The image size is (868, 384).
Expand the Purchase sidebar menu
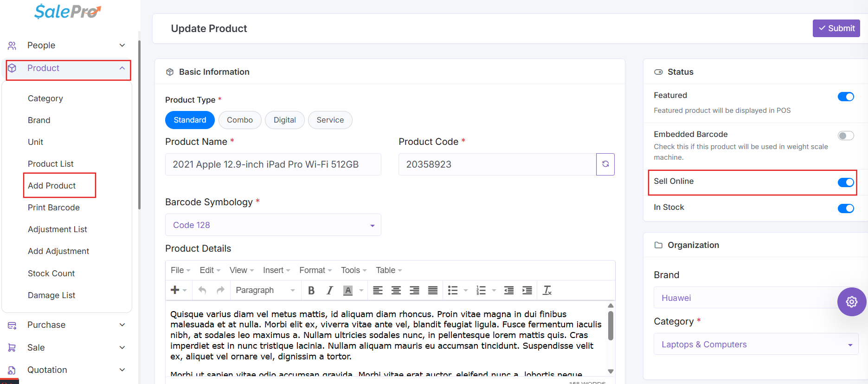coord(67,325)
